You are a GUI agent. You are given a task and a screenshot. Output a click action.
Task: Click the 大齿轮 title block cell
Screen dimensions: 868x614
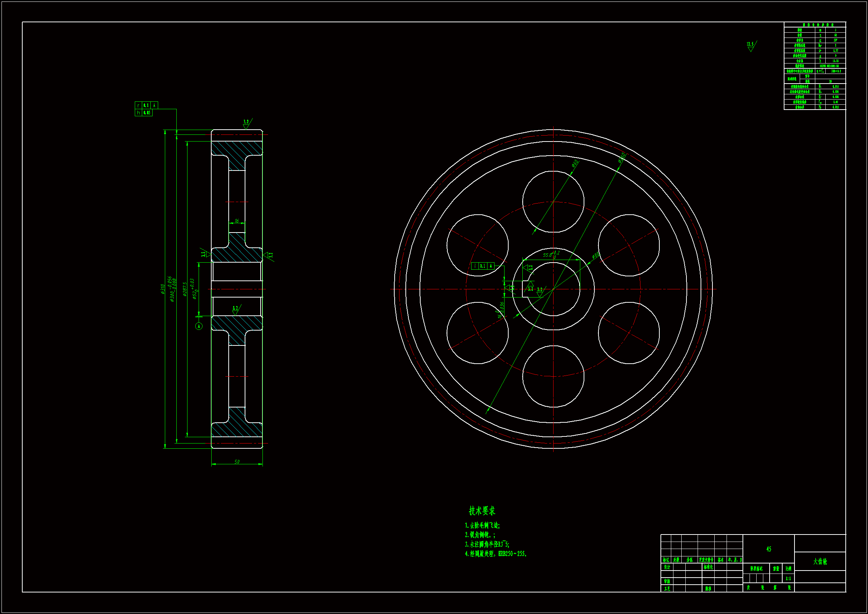tap(820, 561)
